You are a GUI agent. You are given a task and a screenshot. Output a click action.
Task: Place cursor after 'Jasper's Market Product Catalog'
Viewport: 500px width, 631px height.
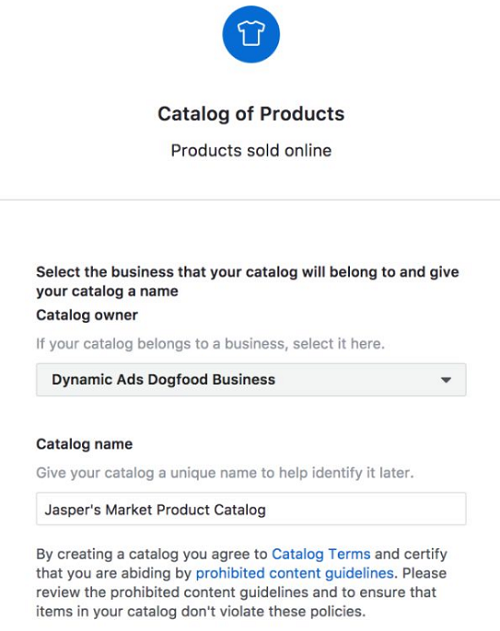click(267, 510)
